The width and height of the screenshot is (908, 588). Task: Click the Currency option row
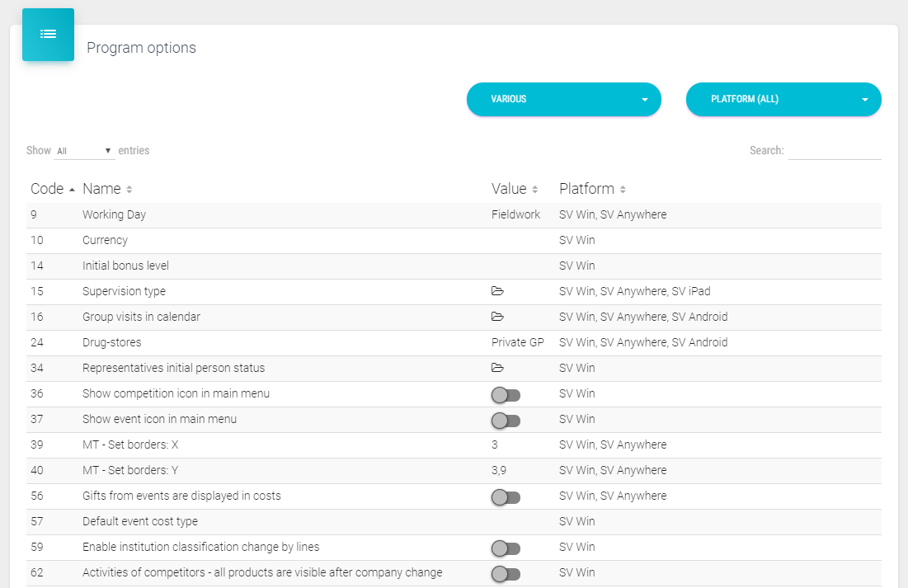click(x=105, y=240)
